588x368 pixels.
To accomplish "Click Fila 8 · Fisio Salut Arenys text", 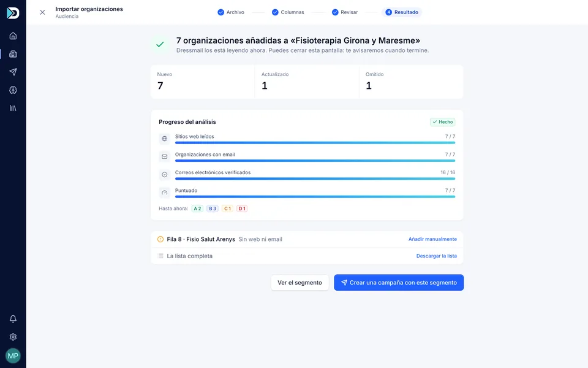I will coord(201,239).
